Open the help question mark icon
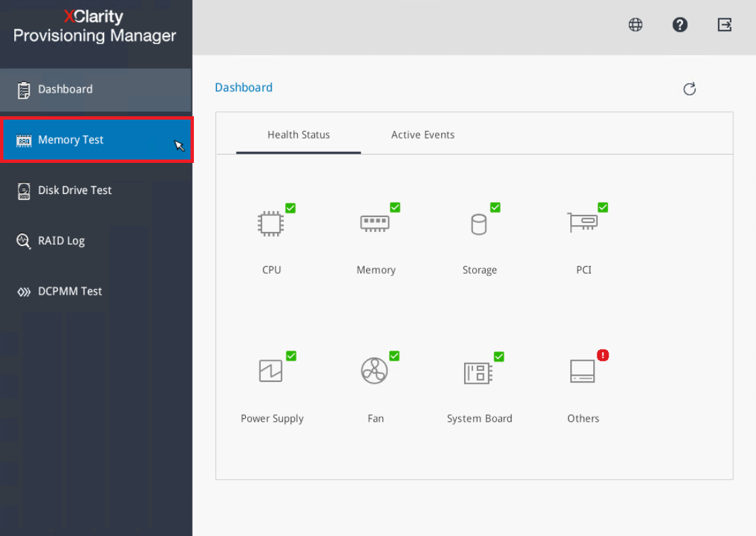 coord(680,25)
